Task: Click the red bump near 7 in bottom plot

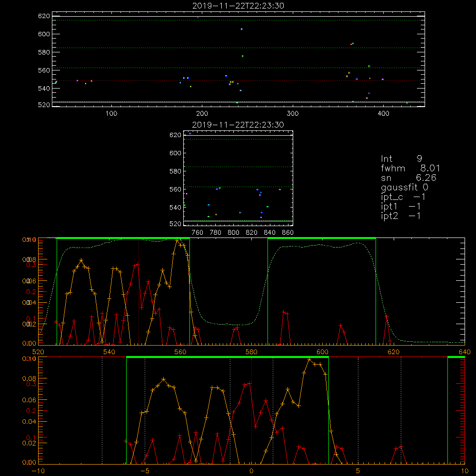Action: click(x=401, y=447)
